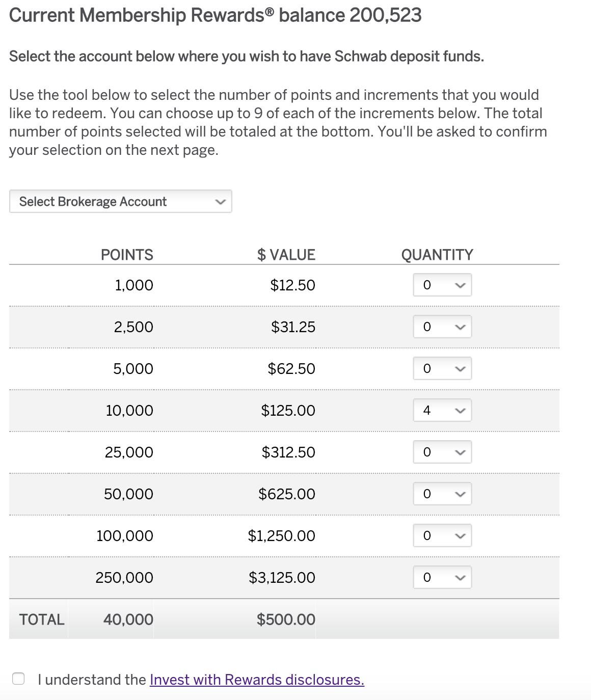591x700 pixels.
Task: Click the TOTAL row label
Action: click(x=42, y=619)
